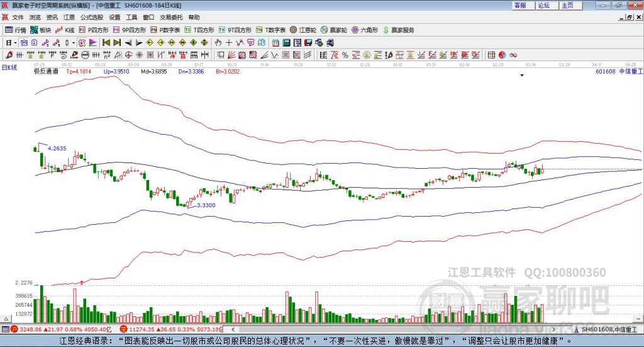The image size is (644, 347).
Task: Open the 窗口 menu
Action: (x=148, y=17)
